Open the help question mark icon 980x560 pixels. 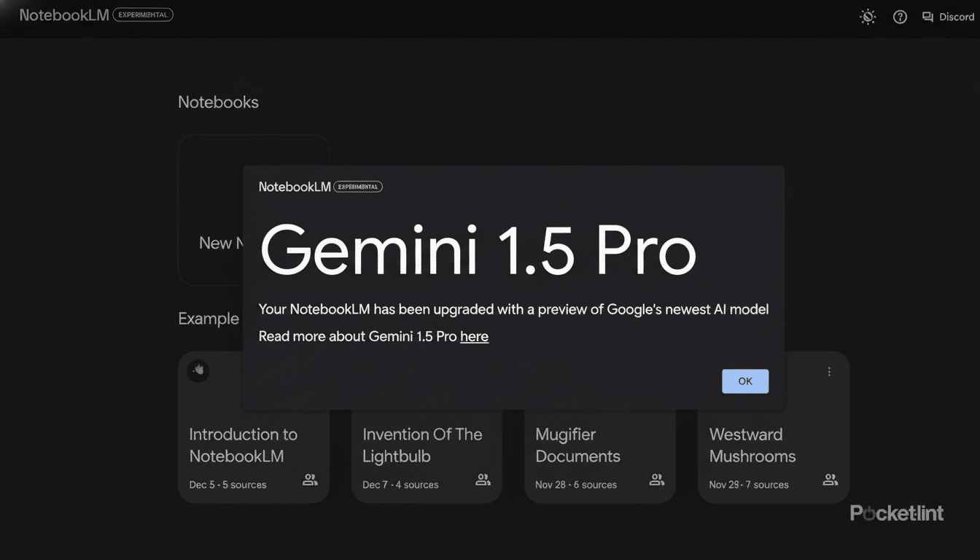tap(899, 16)
